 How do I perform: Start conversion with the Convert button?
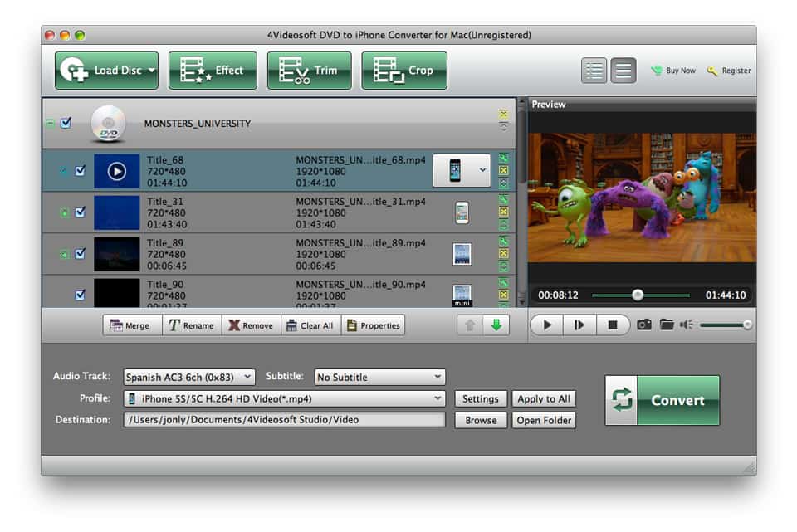[662, 400]
